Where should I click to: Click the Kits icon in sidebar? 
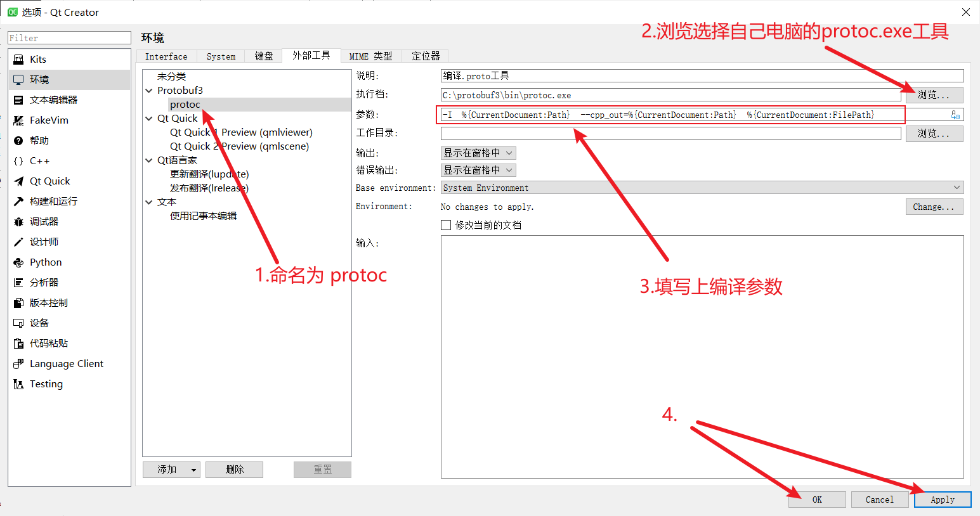coord(18,59)
